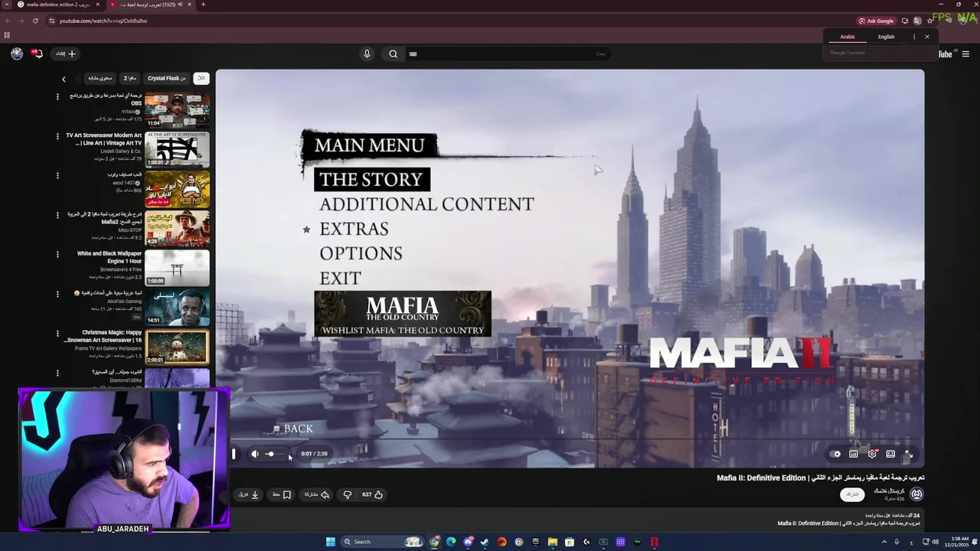Open the Mafia2 Arabic tutorial thumbnail (4:28)
Image resolution: width=980 pixels, height=551 pixels.
pyautogui.click(x=177, y=228)
